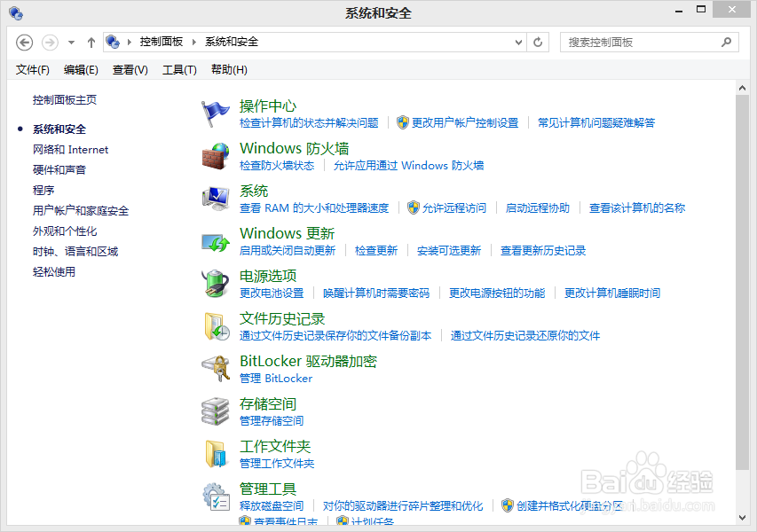
Task: Click 查看更新历史记录
Action: point(543,250)
